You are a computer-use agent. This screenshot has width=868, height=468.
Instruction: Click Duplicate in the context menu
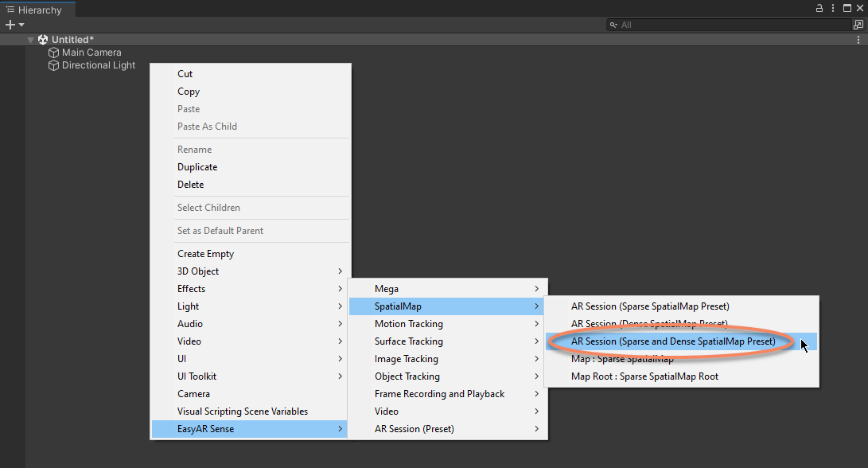click(197, 167)
